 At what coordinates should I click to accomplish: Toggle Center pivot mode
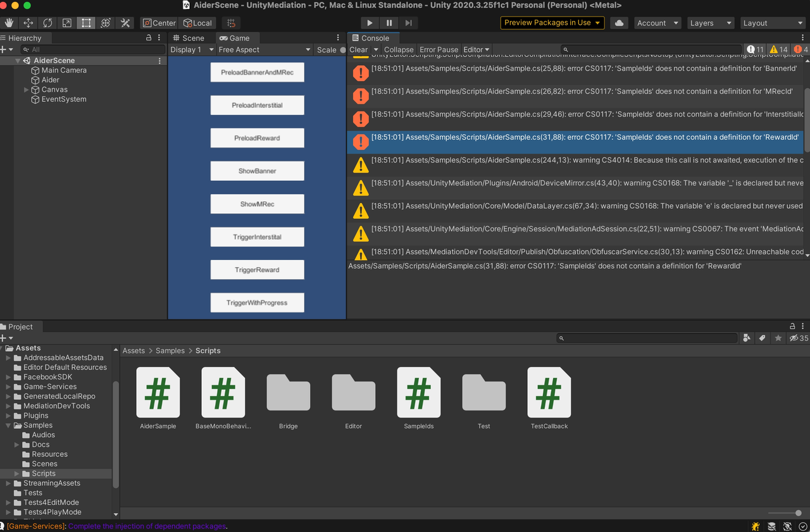click(x=159, y=23)
